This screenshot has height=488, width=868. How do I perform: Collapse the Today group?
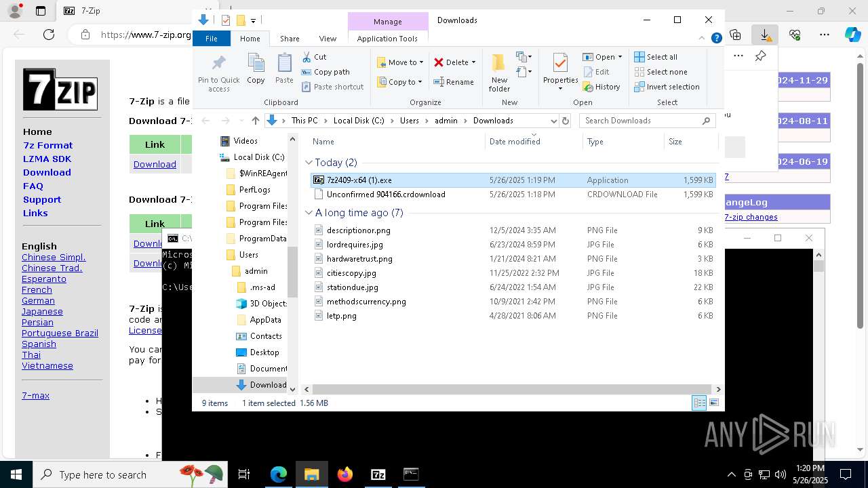tap(309, 163)
